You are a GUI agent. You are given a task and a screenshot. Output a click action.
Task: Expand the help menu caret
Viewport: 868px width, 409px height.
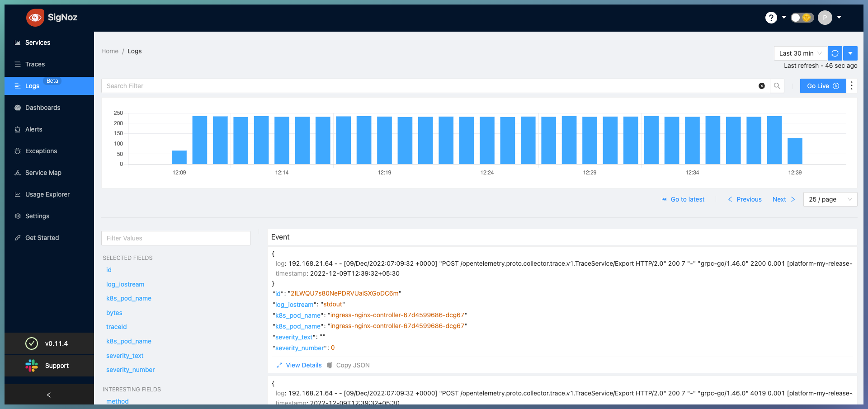click(784, 17)
